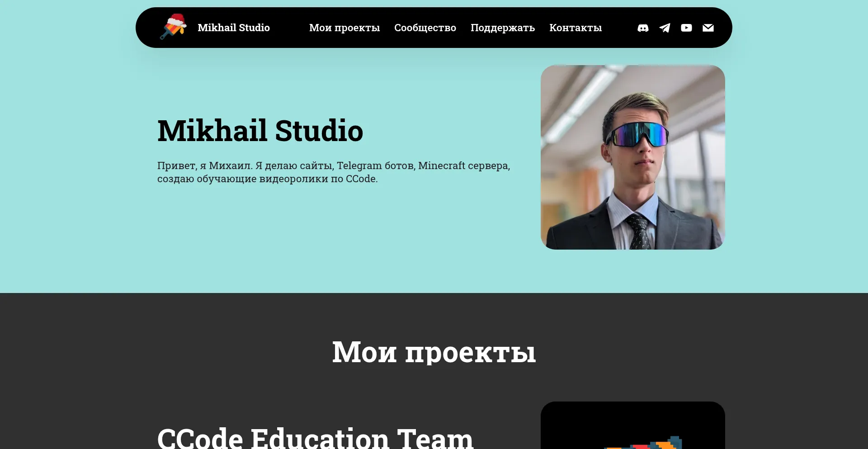The width and height of the screenshot is (868, 449).
Task: Open the Telegram paper plane icon
Action: point(665,28)
